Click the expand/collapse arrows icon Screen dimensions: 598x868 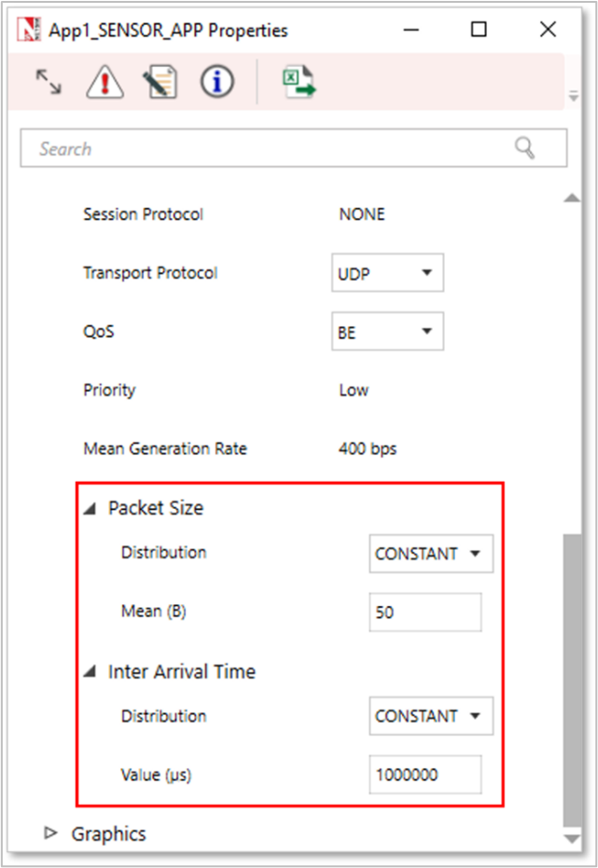point(49,82)
